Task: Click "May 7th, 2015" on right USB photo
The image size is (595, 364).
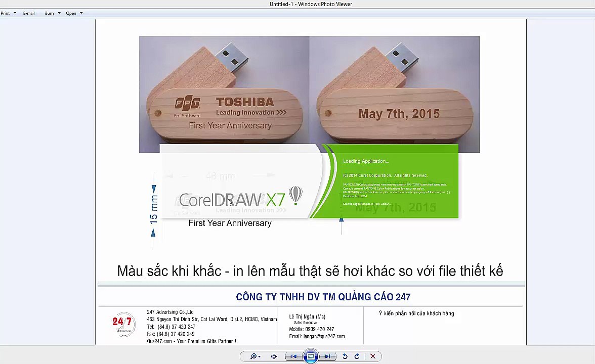Action: pyautogui.click(x=399, y=114)
